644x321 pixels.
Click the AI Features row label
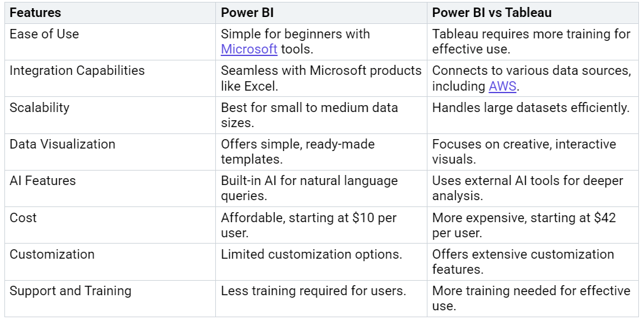[43, 181]
